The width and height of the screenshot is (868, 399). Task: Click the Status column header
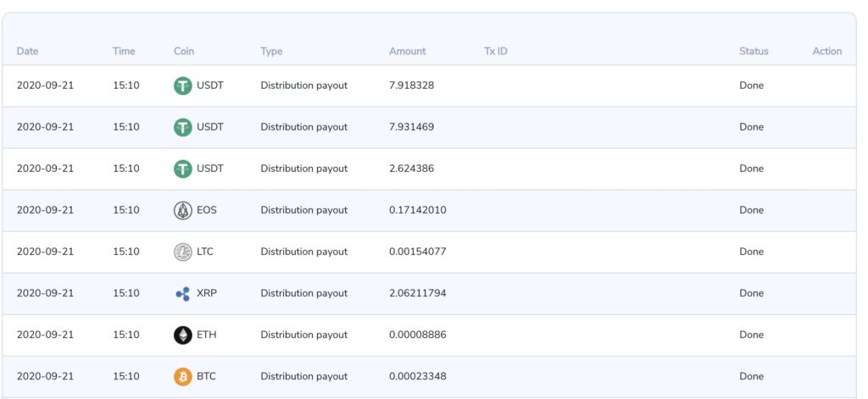point(754,52)
